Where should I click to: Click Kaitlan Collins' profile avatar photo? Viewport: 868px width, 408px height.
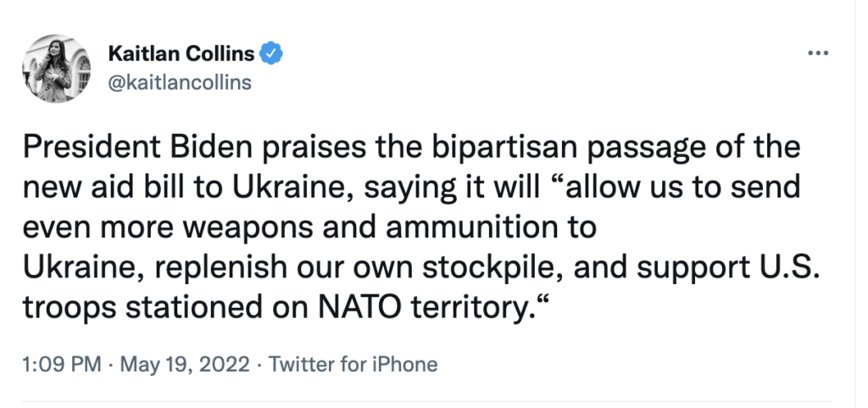[58, 69]
